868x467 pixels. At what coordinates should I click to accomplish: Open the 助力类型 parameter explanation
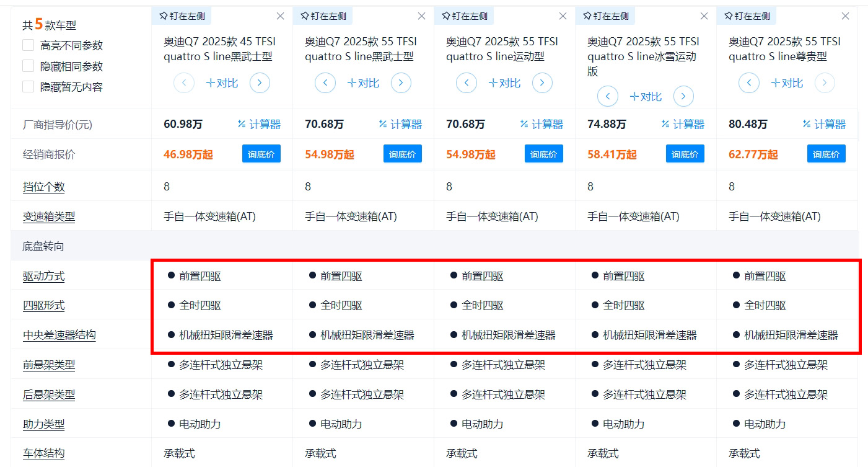coord(43,424)
